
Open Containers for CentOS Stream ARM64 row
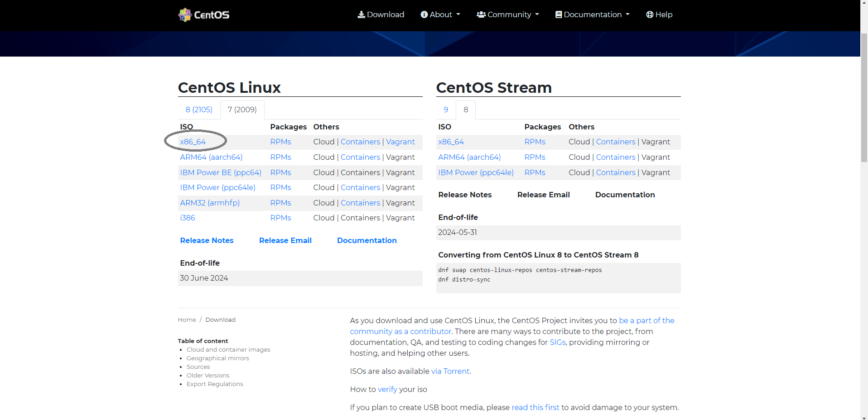pos(616,157)
